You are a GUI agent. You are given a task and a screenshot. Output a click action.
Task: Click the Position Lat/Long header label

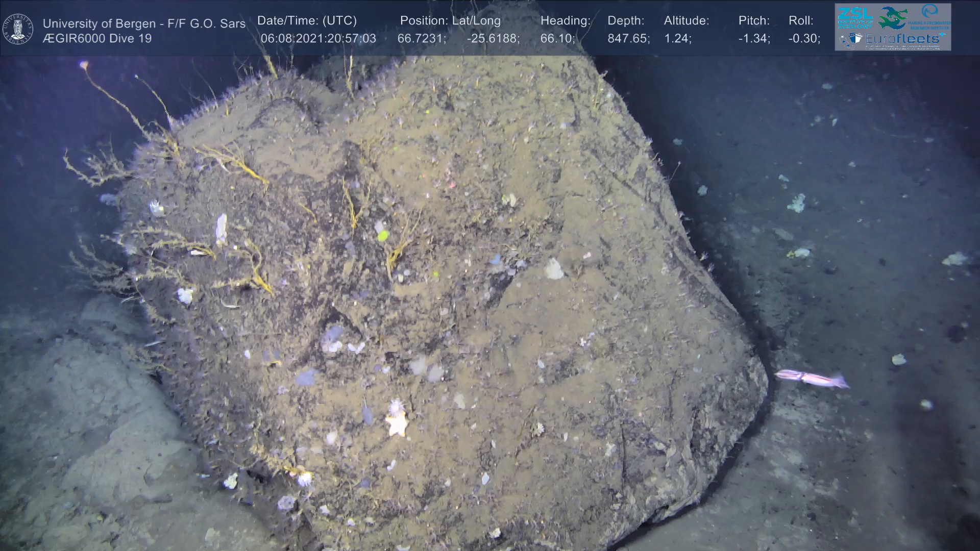(450, 21)
